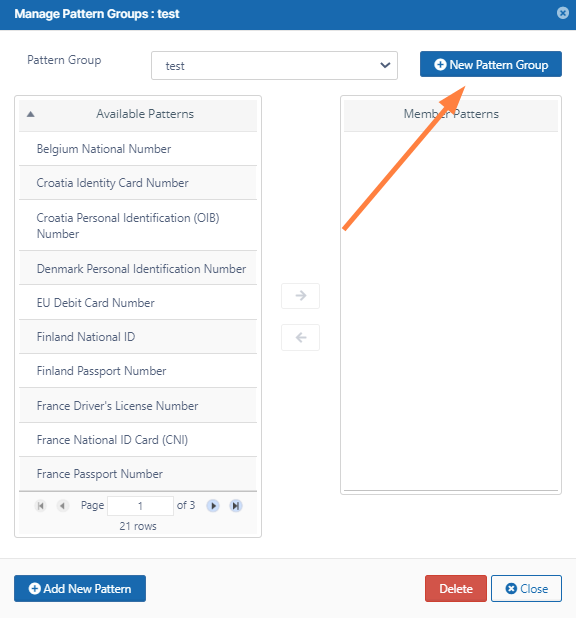The width and height of the screenshot is (576, 618).
Task: Select Belgium National Number pattern
Action: point(138,149)
